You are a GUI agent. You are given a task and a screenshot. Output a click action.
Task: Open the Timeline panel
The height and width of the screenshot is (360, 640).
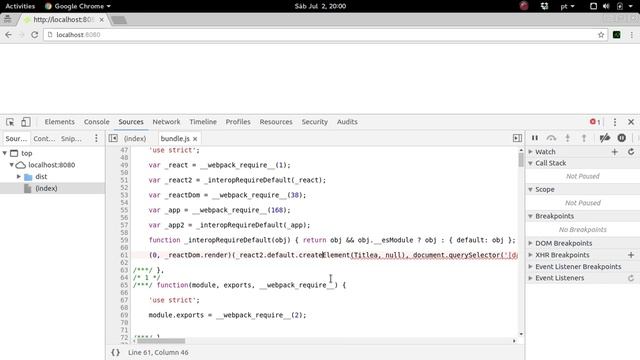pos(203,122)
